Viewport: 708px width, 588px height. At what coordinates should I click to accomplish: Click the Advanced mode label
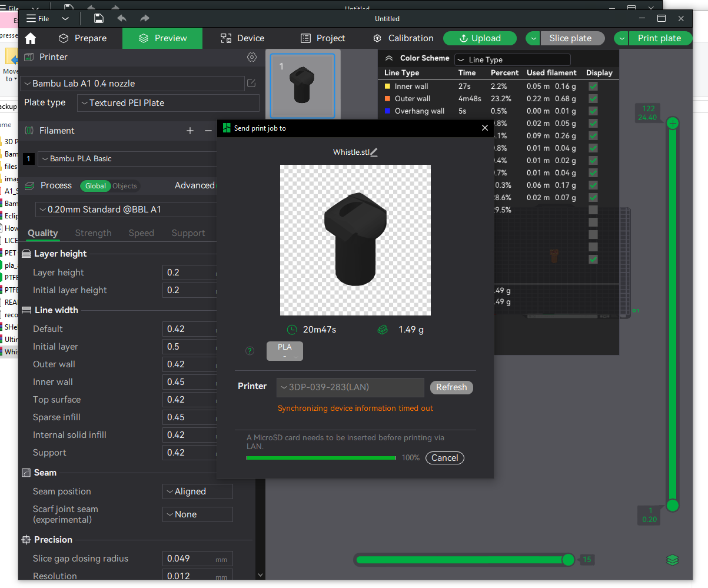(x=195, y=185)
